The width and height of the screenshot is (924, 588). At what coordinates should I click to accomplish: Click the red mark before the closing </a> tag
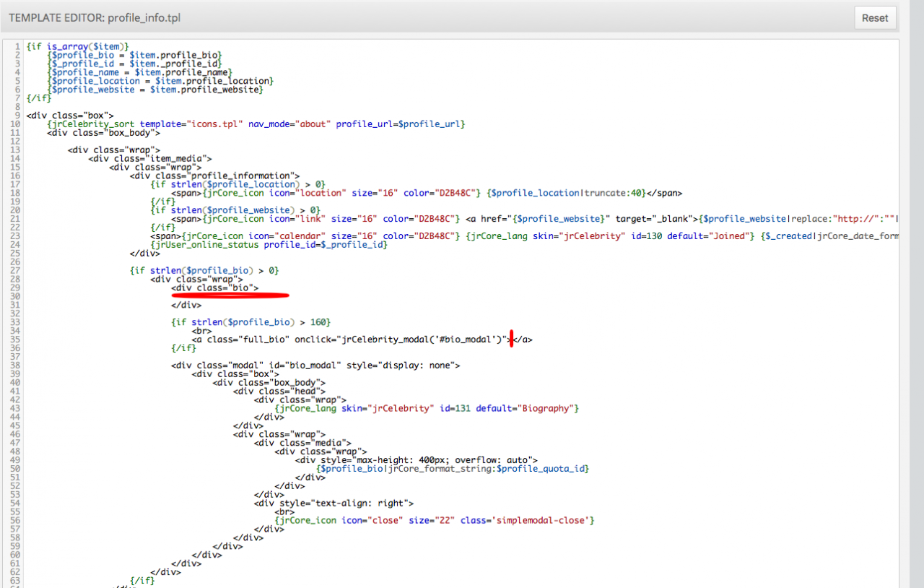(511, 339)
